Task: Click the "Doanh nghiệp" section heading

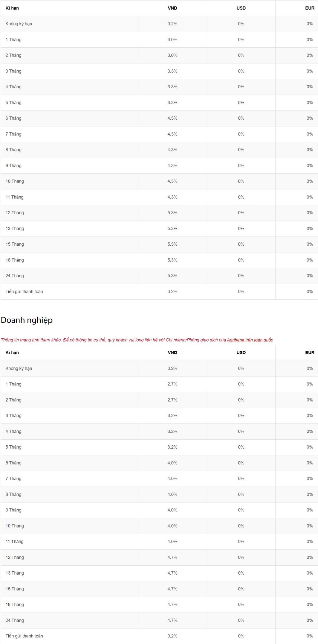Action: [x=27, y=320]
